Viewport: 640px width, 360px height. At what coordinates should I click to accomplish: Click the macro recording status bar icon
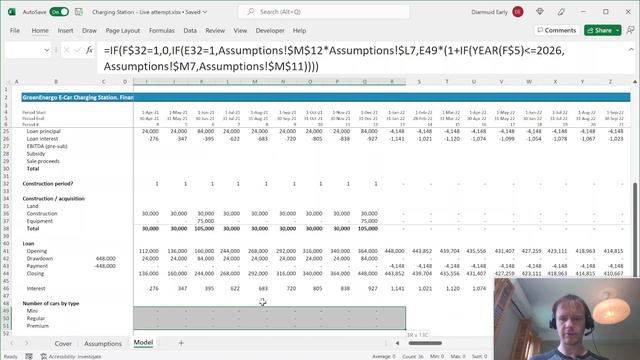point(29,356)
